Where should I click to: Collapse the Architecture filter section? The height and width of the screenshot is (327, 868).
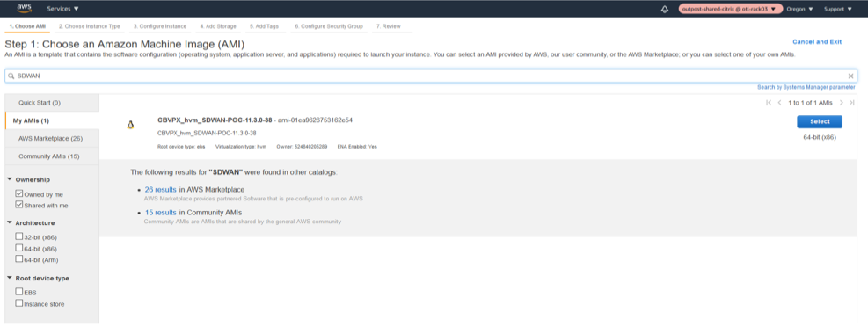click(x=10, y=222)
